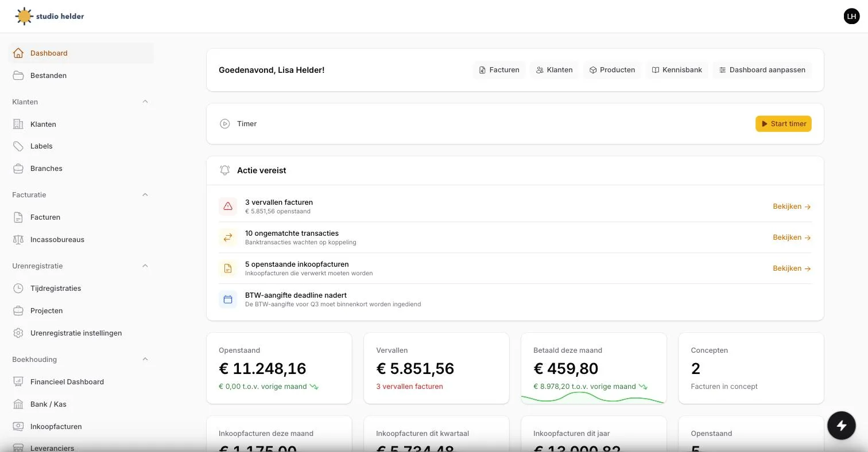This screenshot has width=868, height=452.
Task: Click the calendar icon for BTW-aangifte deadline
Action: point(228,299)
